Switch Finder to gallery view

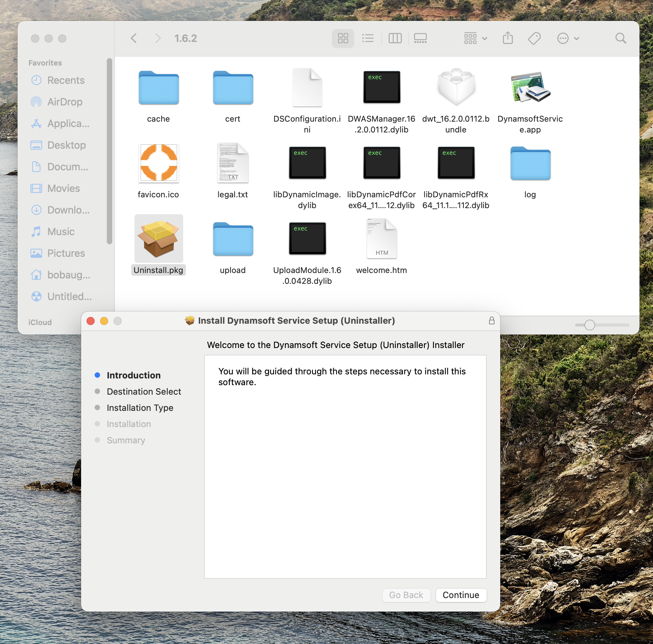[420, 38]
